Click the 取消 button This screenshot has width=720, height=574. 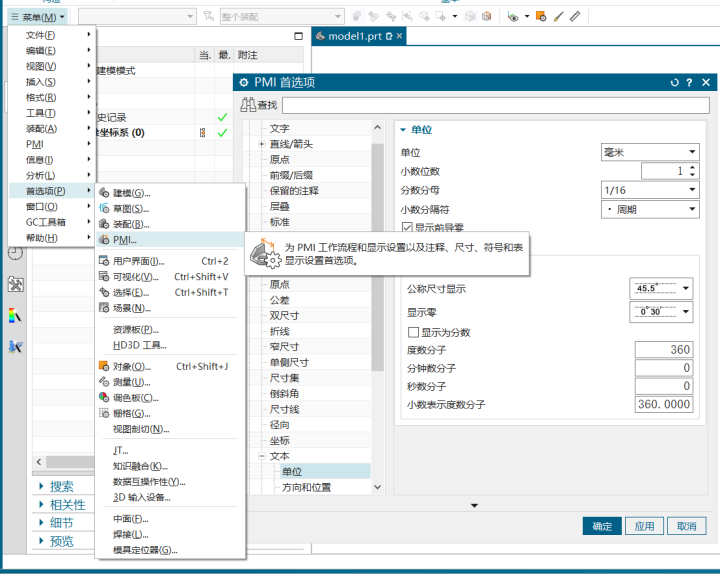(685, 526)
